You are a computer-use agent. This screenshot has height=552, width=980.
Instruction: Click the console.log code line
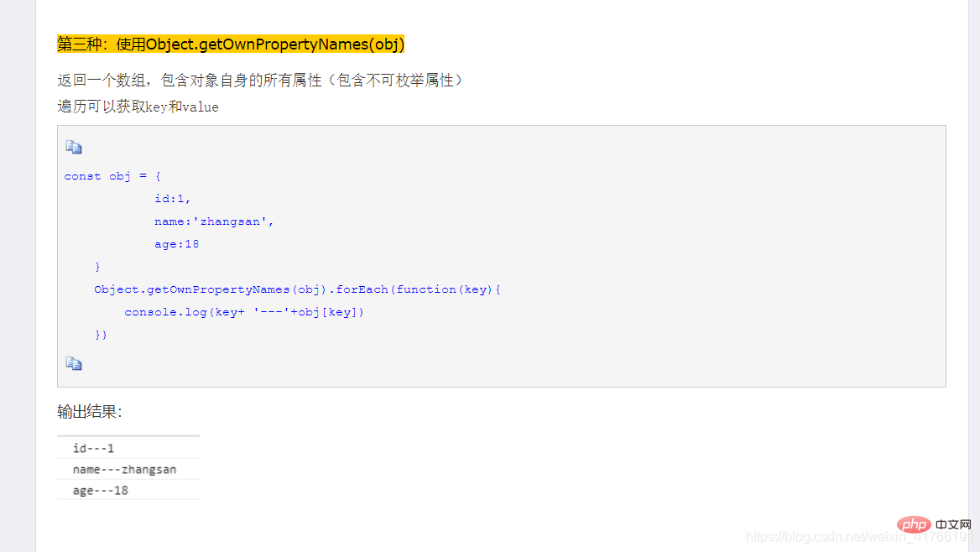point(244,312)
